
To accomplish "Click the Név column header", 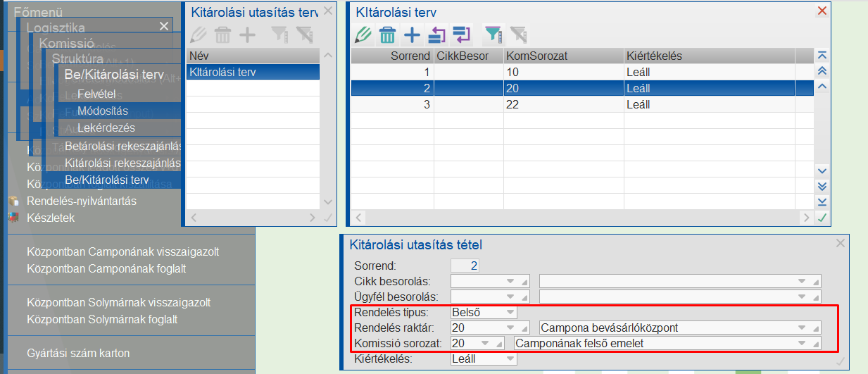I will tap(253, 56).
